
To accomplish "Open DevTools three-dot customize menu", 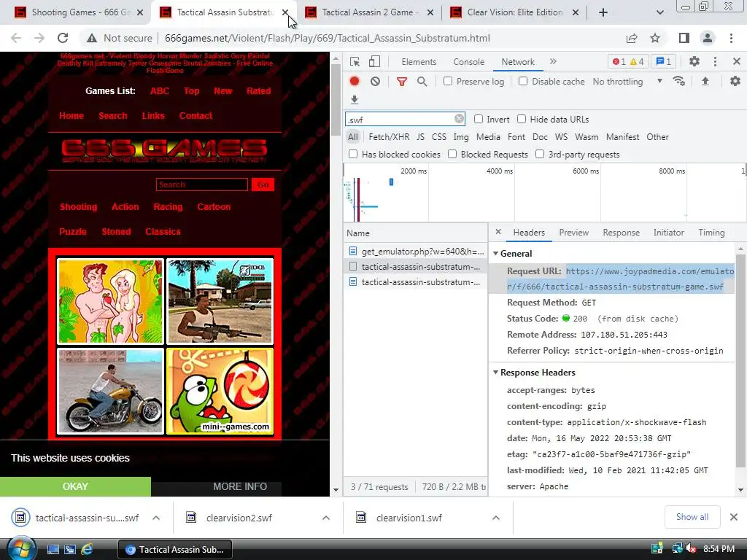I will point(715,61).
